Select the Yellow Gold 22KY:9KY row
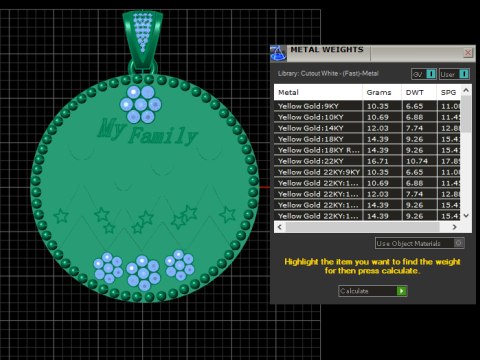 click(x=367, y=172)
